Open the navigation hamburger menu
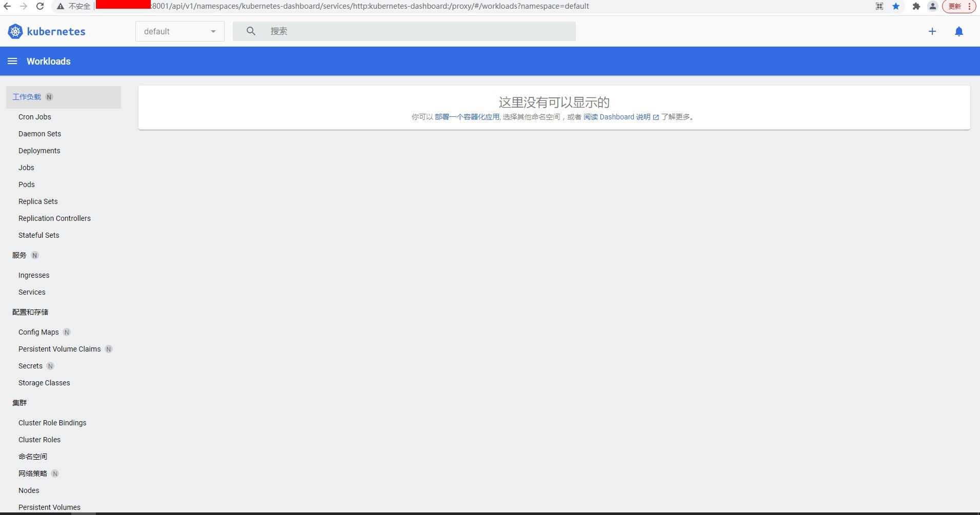Image resolution: width=980 pixels, height=515 pixels. pos(12,60)
